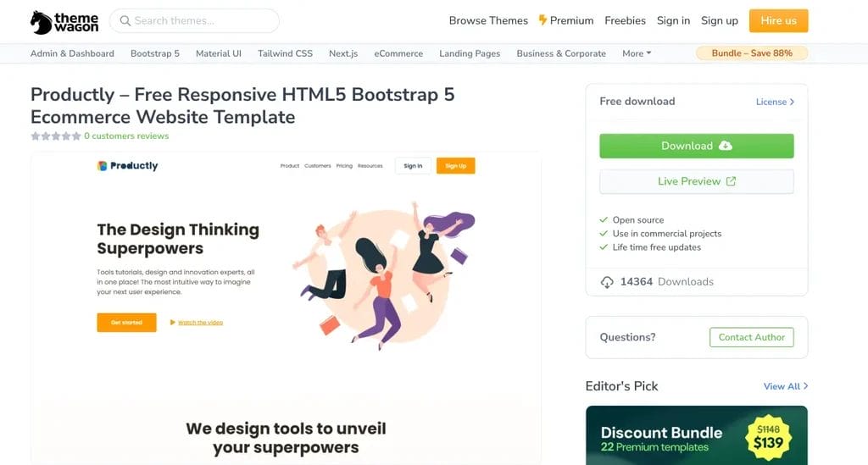Expand the More dropdown menu
Screen dimensions: 868x465
coord(637,53)
